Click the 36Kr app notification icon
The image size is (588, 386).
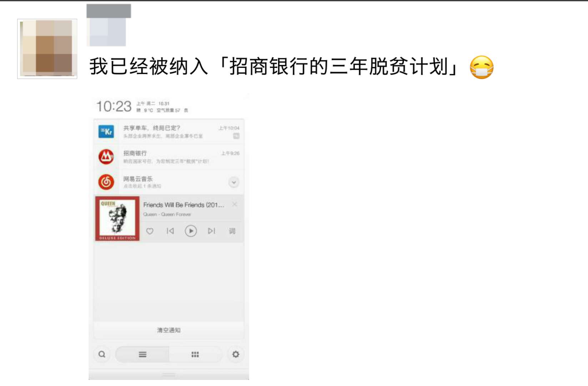point(106,132)
